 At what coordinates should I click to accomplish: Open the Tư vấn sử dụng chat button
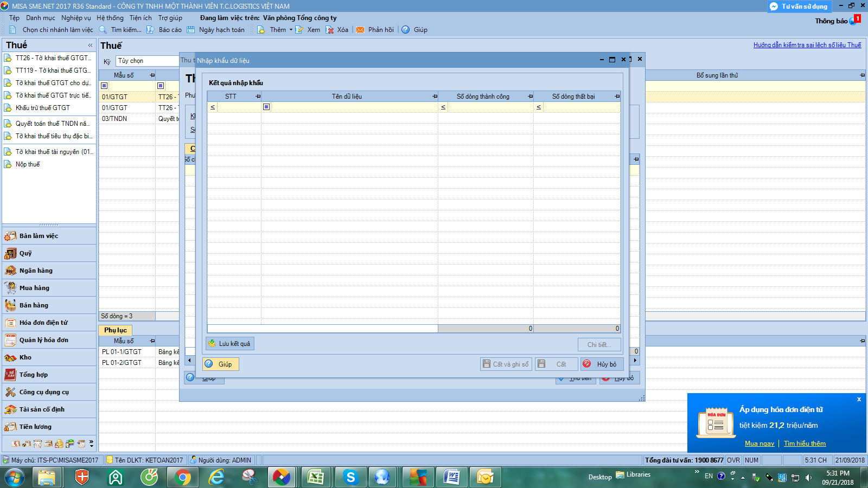coord(799,7)
